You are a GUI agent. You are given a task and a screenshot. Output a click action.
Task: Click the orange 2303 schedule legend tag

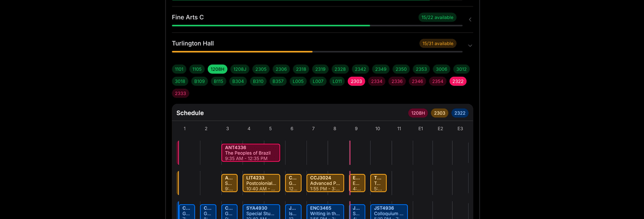(440, 113)
